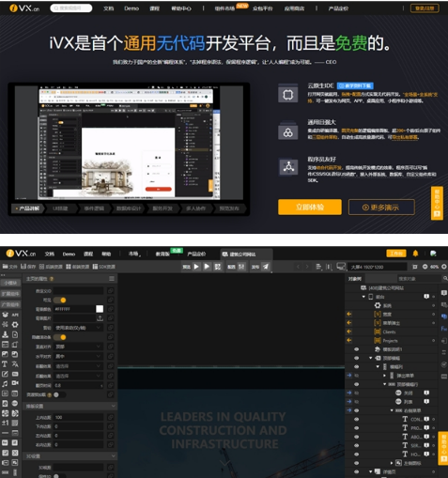Image resolution: width=448 pixels, height=478 pixels.
Task: Select the translate text component icon in palette
Action: point(15,364)
